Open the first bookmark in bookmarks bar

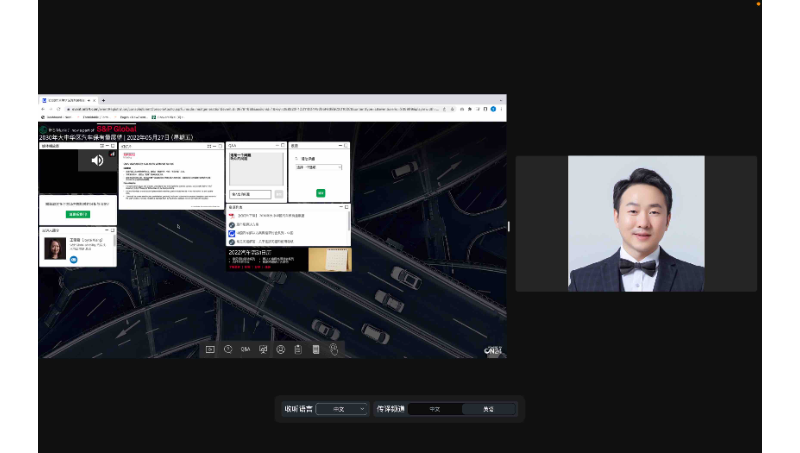(57, 117)
